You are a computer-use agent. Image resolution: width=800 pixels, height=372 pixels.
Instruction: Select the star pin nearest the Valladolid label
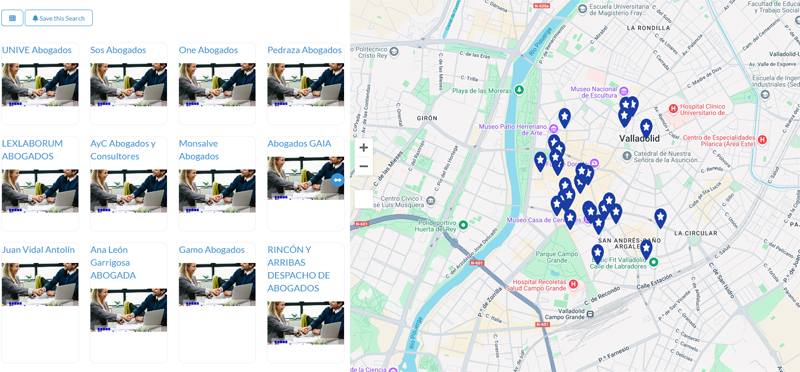646,128
